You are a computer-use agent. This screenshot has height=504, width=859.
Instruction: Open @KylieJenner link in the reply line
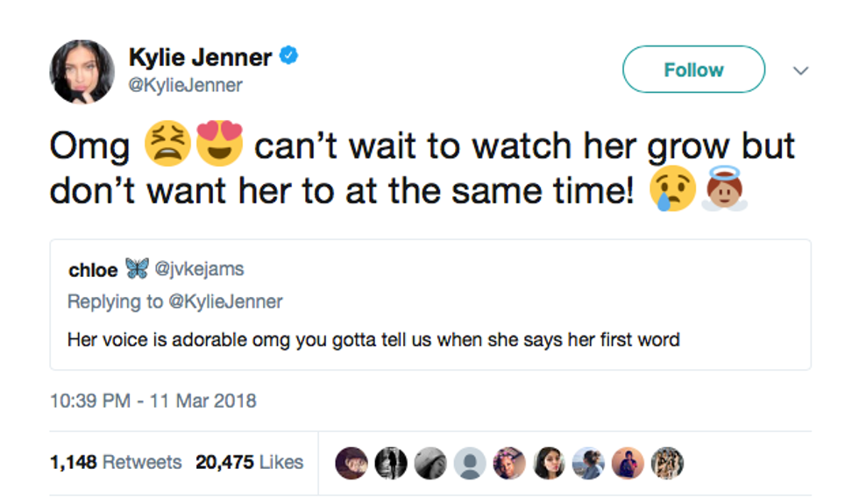[225, 302]
